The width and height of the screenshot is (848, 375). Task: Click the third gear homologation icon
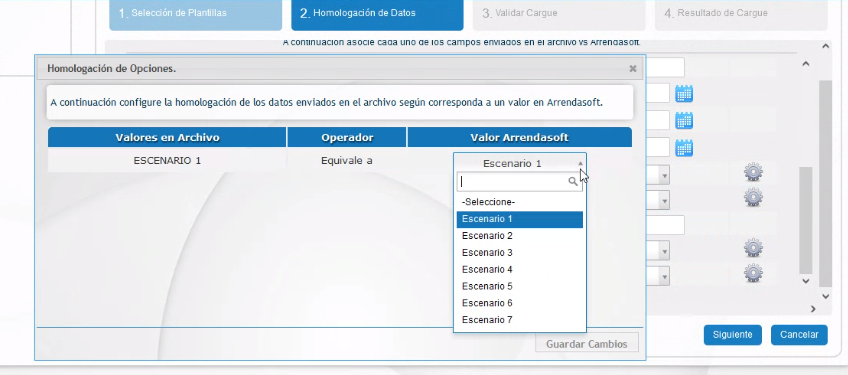point(753,248)
